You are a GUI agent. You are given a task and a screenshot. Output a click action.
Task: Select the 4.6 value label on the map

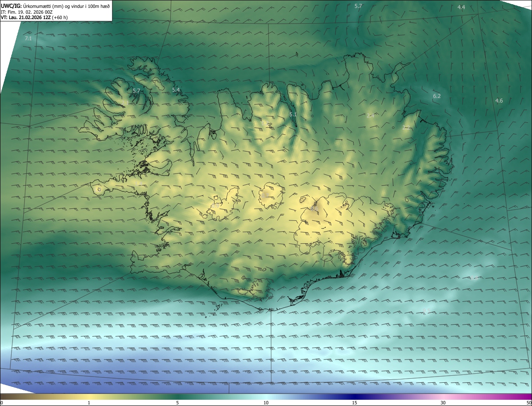pos(499,100)
